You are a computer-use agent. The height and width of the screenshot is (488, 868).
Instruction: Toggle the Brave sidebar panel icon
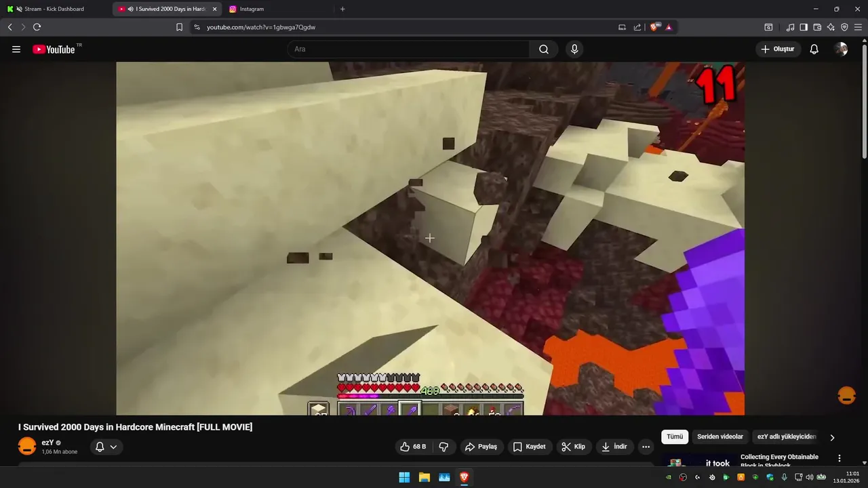(804, 27)
